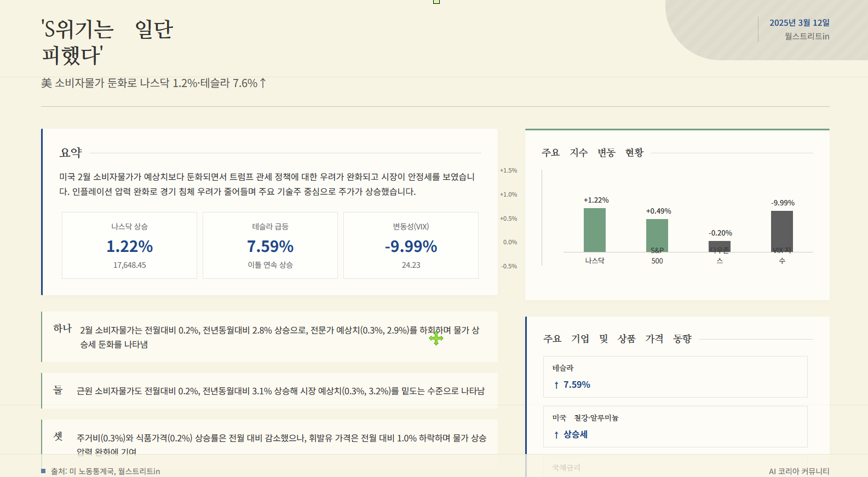Select the 나스닥 상승 1.22% stat card

[129, 245]
